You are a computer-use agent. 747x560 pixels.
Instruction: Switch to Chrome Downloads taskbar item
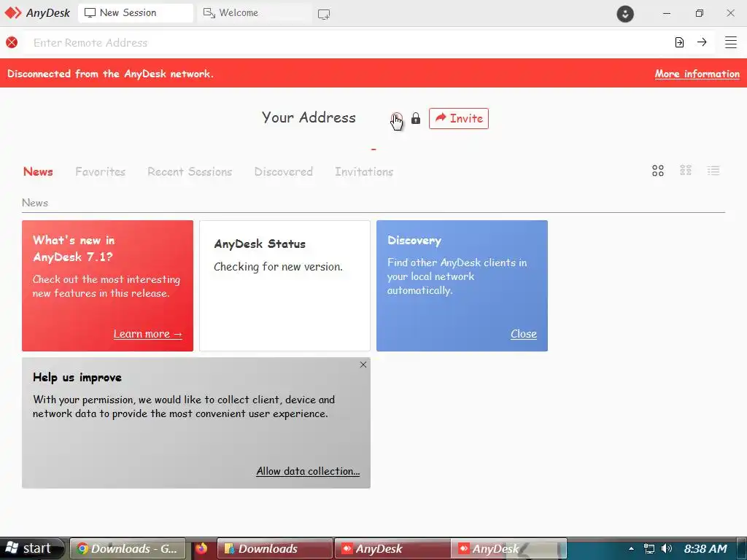128,548
